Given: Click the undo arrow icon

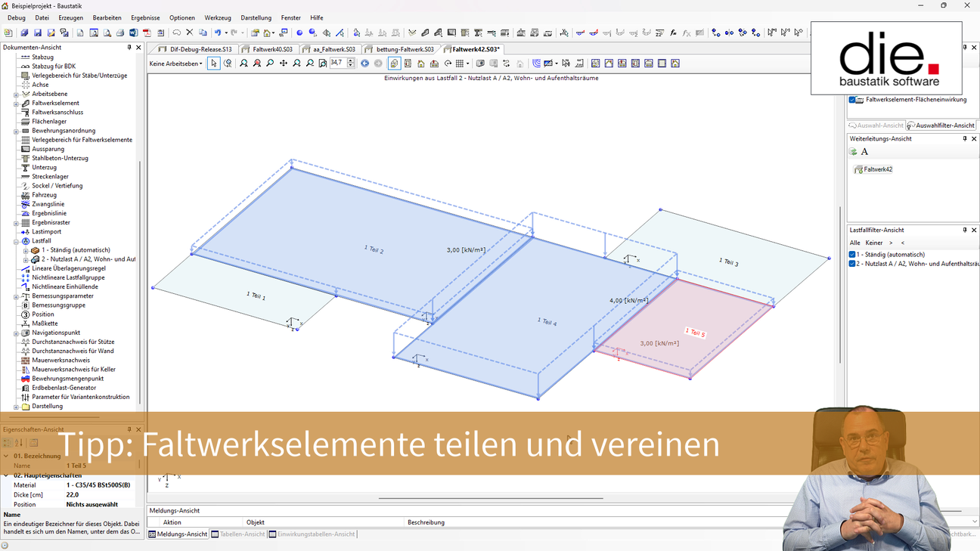Looking at the screenshot, I should coord(218,33).
